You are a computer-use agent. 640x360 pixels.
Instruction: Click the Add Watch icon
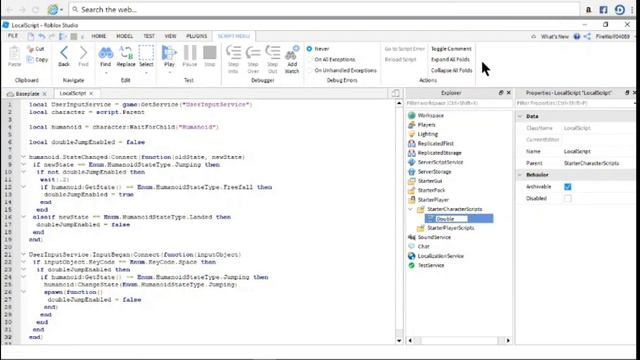pos(292,53)
